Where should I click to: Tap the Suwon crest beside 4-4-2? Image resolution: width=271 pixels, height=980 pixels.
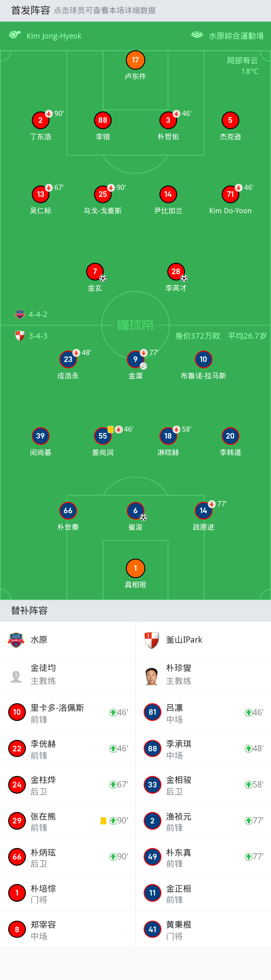coord(20,314)
